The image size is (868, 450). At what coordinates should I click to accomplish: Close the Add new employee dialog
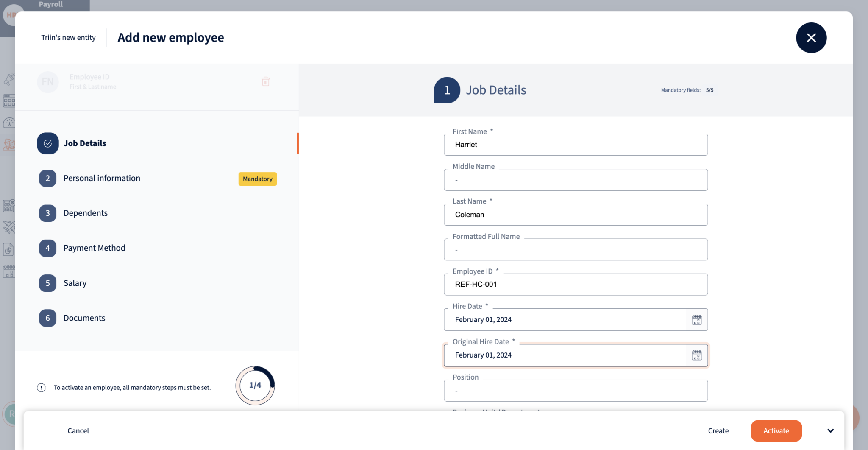811,38
